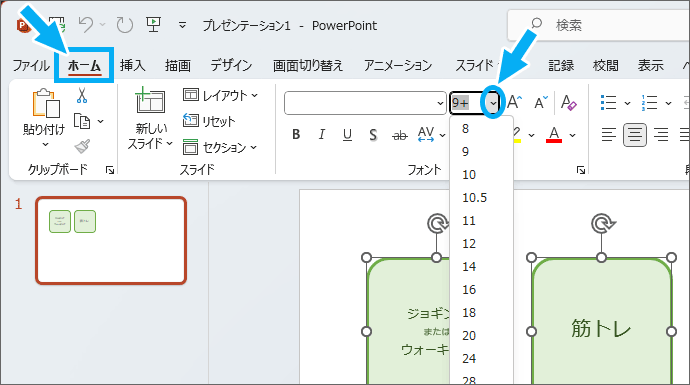Image resolution: width=690 pixels, height=385 pixels.
Task: Click the Format Painter brush icon
Action: pyautogui.click(x=82, y=146)
